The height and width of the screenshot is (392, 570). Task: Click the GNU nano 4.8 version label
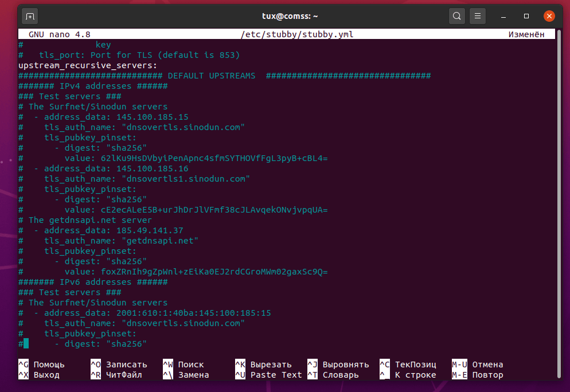59,34
